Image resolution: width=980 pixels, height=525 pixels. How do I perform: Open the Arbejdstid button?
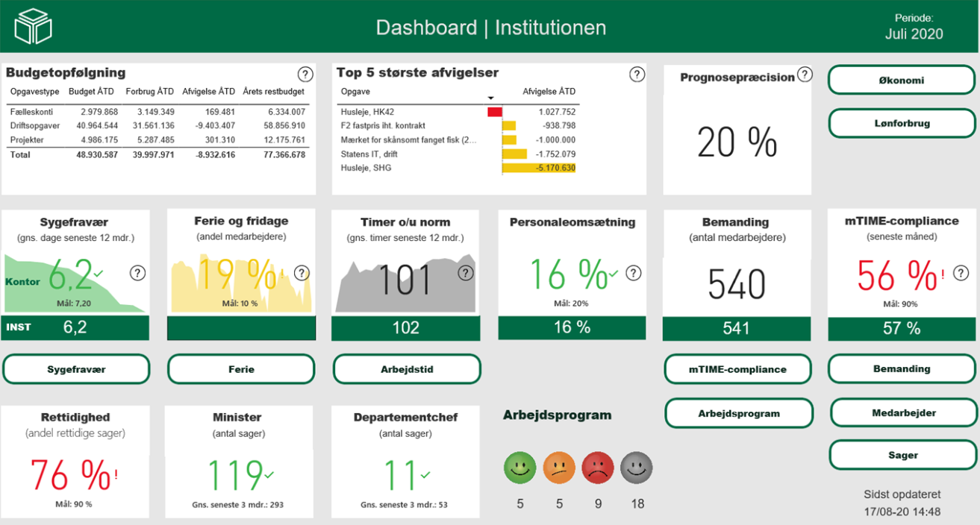(407, 369)
